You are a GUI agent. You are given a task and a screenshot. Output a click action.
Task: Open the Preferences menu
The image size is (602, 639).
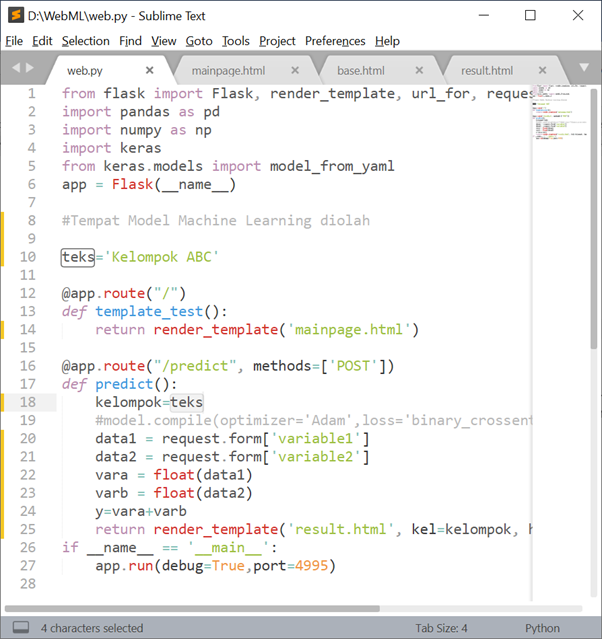(x=335, y=41)
